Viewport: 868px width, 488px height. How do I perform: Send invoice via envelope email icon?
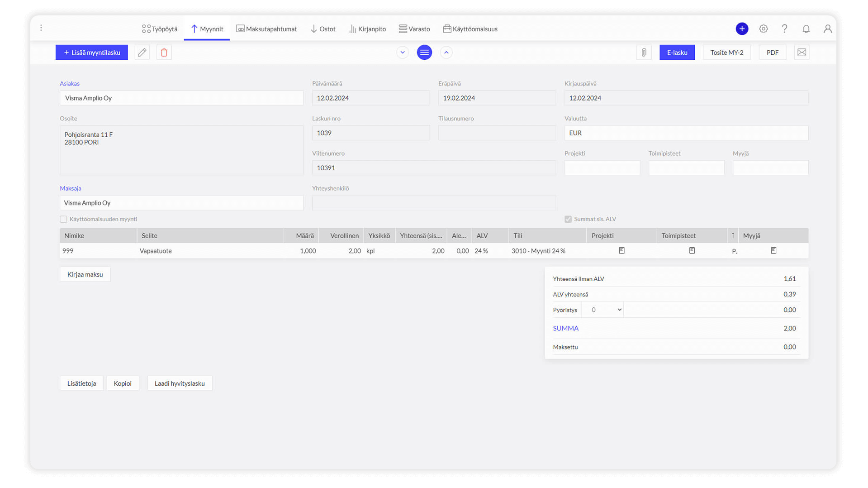point(802,53)
